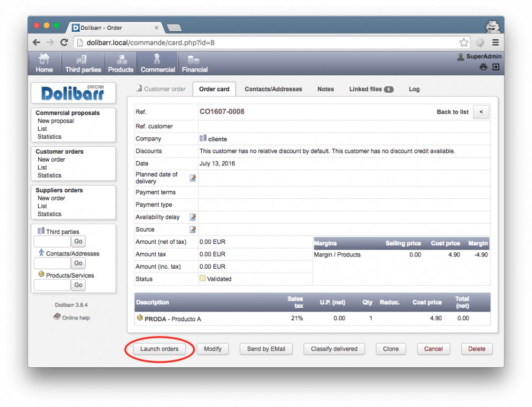Edit the Planned date of delivery
The height and width of the screenshot is (407, 532).
[x=192, y=178]
